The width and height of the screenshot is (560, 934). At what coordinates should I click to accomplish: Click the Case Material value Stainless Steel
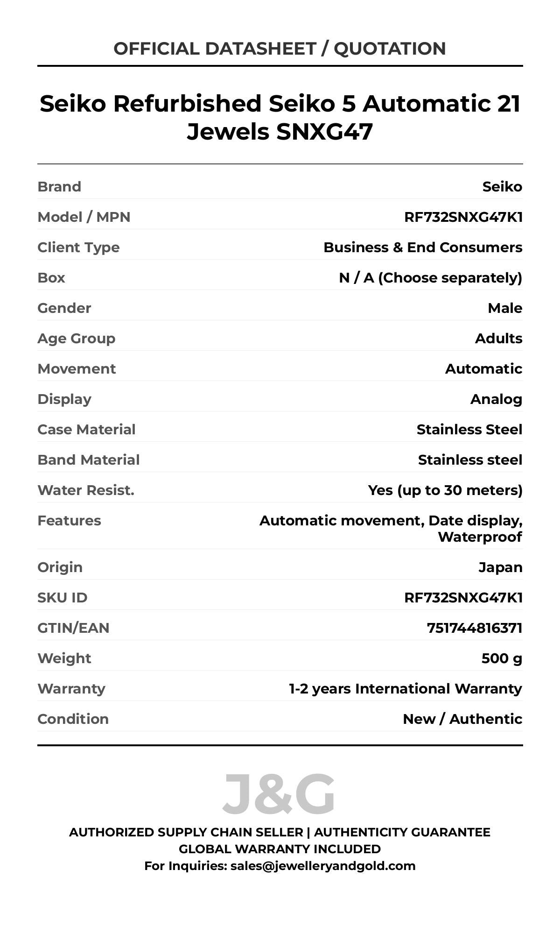[x=469, y=430]
